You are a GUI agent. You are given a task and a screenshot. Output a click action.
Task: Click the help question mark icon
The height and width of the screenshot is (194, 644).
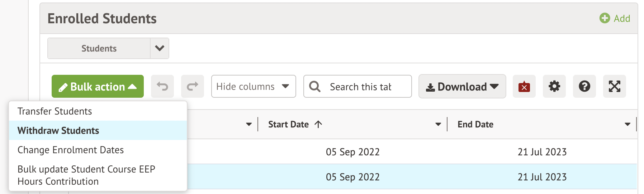[584, 86]
